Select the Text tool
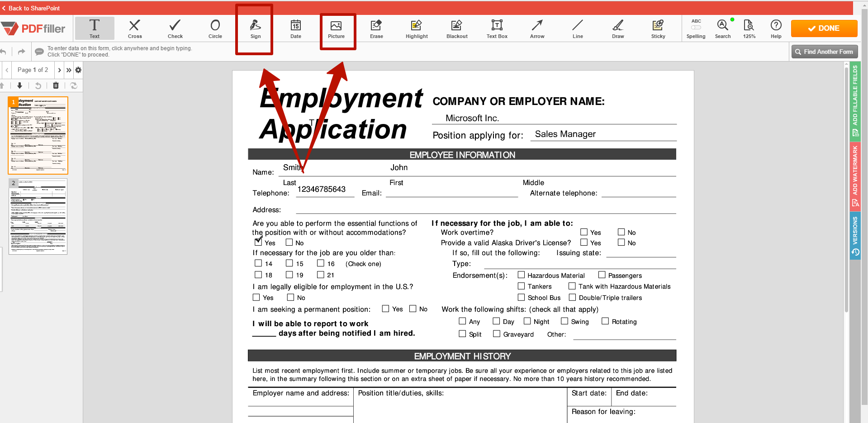This screenshot has width=868, height=423. click(x=95, y=29)
